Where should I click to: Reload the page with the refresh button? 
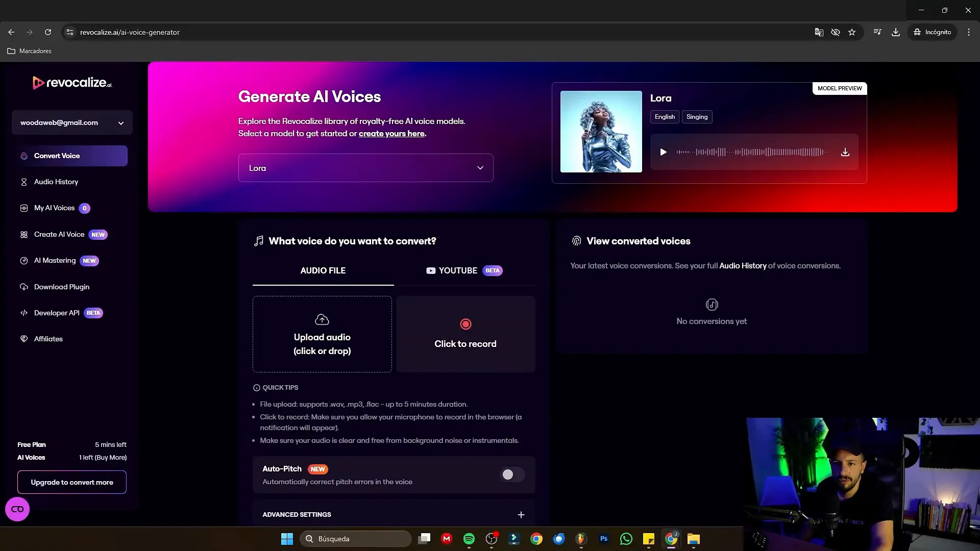48,32
